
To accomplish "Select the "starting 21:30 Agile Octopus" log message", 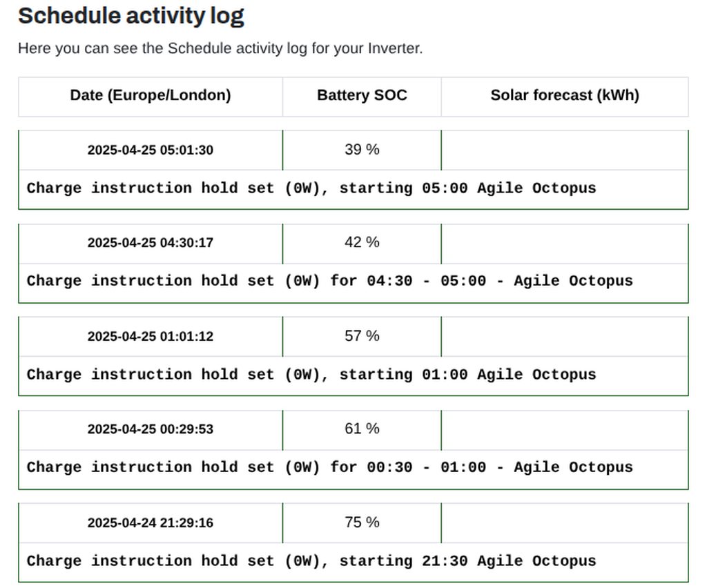I will tap(311, 561).
